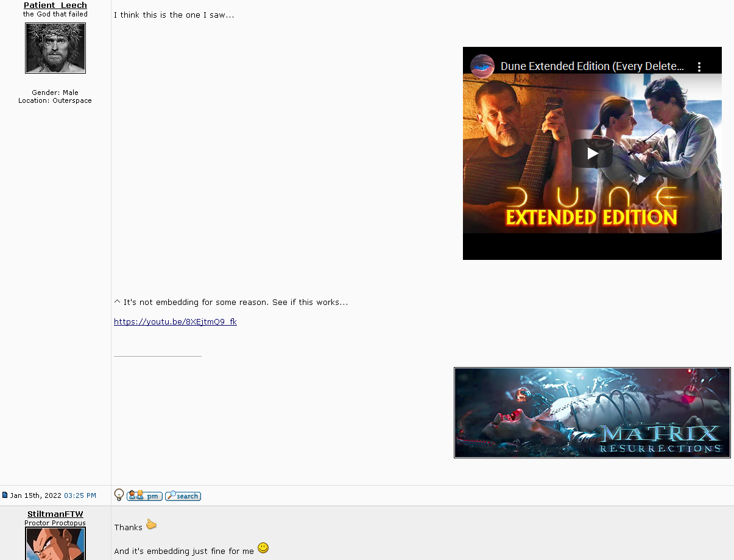Select the 'Gender: Male' text
The height and width of the screenshot is (560, 734).
pyautogui.click(x=55, y=93)
